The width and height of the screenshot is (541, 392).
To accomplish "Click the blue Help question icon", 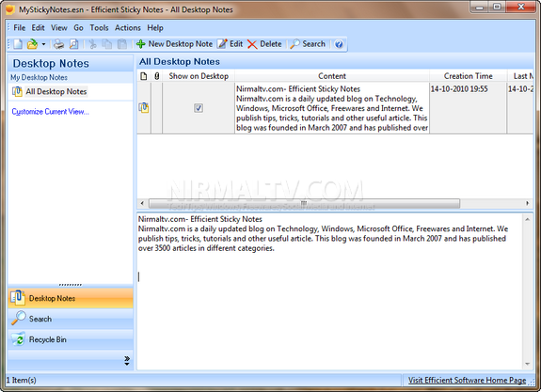I will 339,44.
